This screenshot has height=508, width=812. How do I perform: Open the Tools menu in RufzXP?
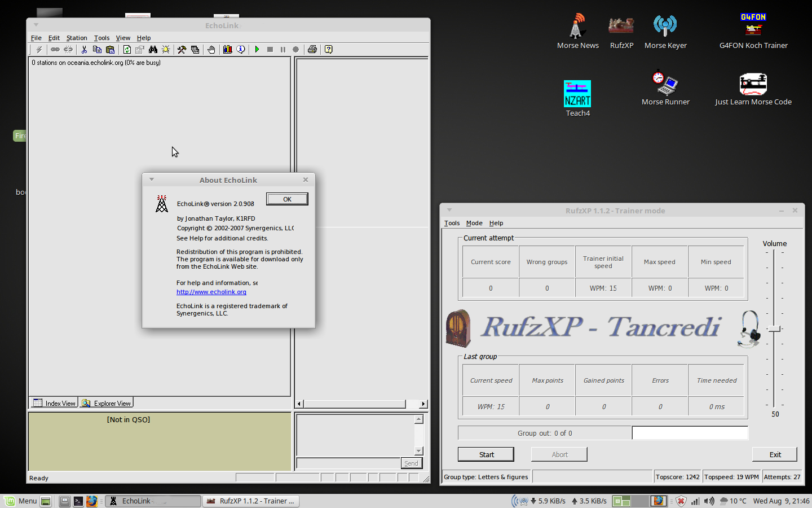pyautogui.click(x=452, y=223)
